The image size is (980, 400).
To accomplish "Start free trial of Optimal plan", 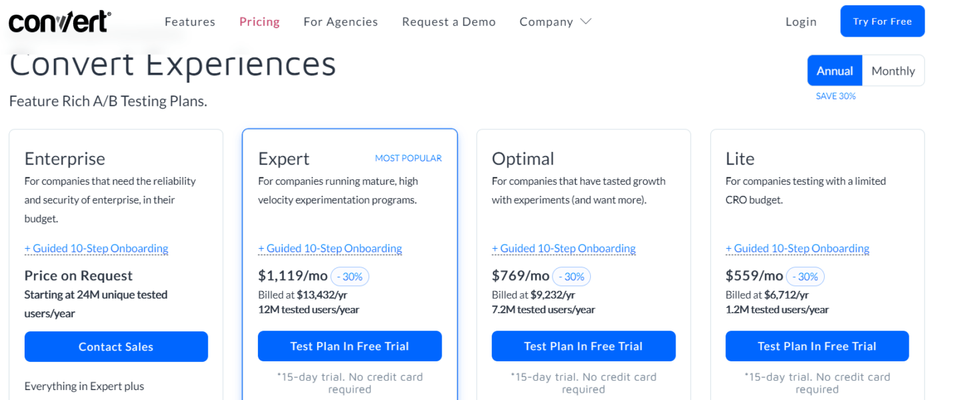I will (583, 346).
